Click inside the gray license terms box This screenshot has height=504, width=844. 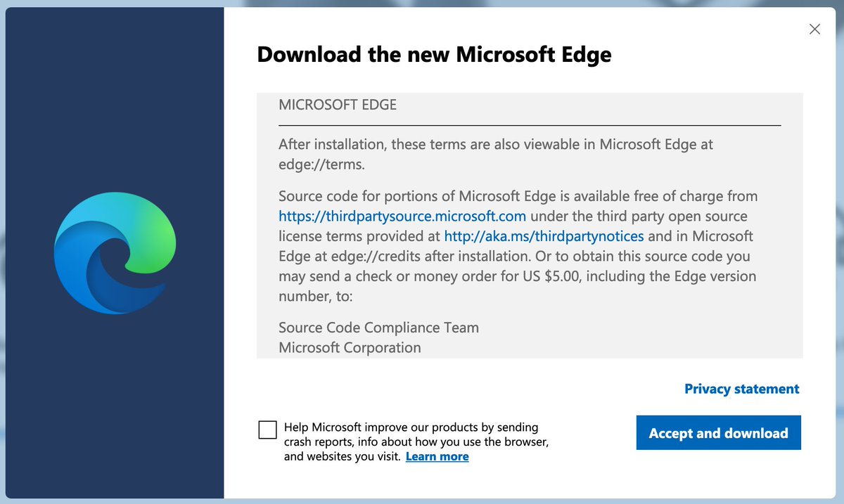530,226
